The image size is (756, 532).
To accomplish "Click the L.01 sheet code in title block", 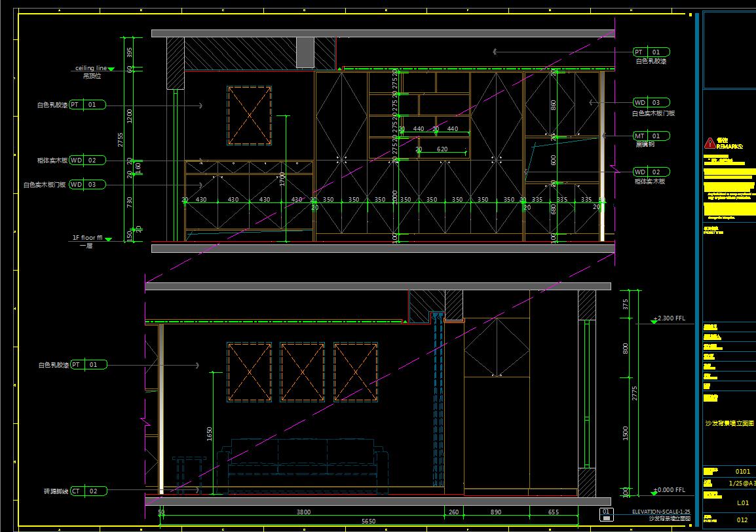I will click(x=743, y=503).
